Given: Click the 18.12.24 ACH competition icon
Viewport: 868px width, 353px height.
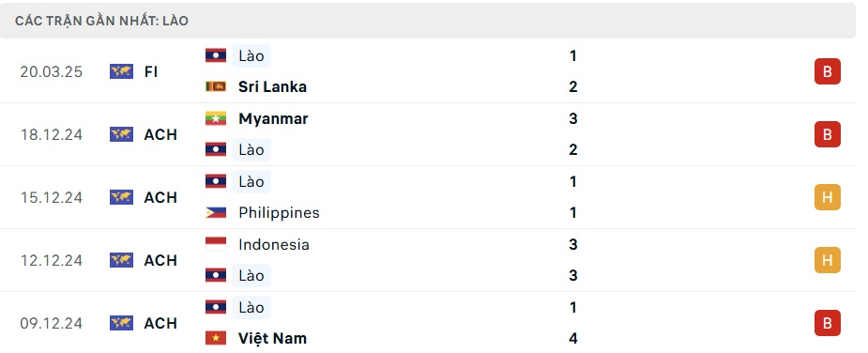Looking at the screenshot, I should click(x=121, y=134).
